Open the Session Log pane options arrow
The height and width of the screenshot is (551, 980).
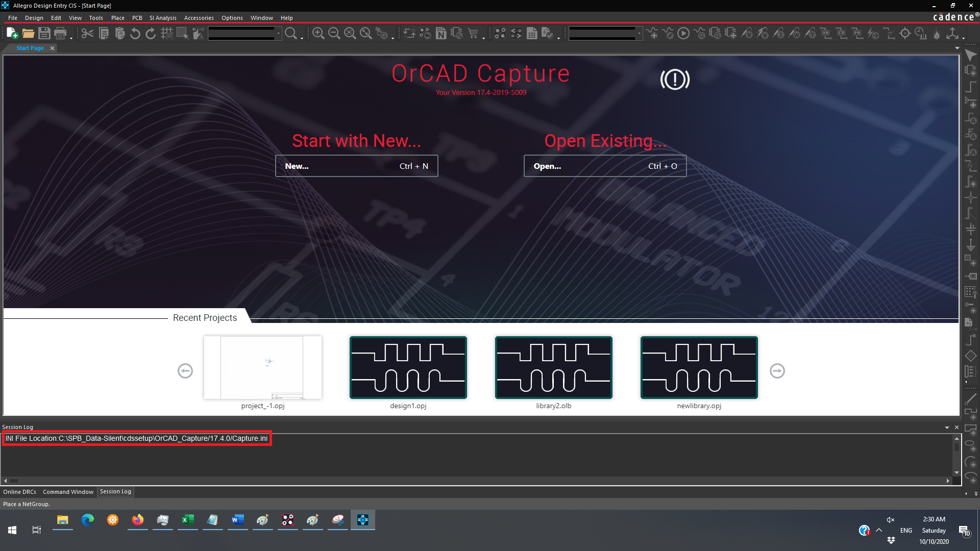pyautogui.click(x=947, y=428)
